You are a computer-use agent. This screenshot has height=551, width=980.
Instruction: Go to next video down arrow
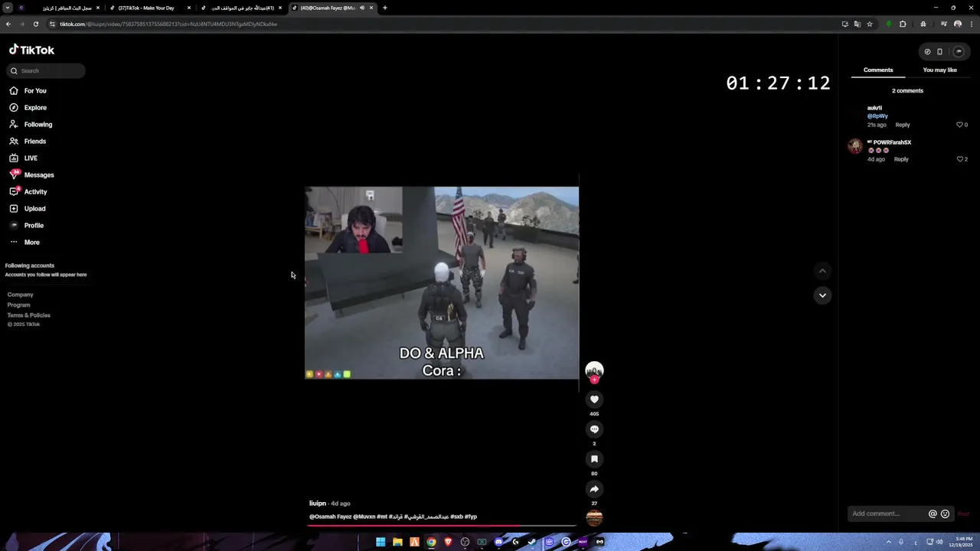[822, 295]
